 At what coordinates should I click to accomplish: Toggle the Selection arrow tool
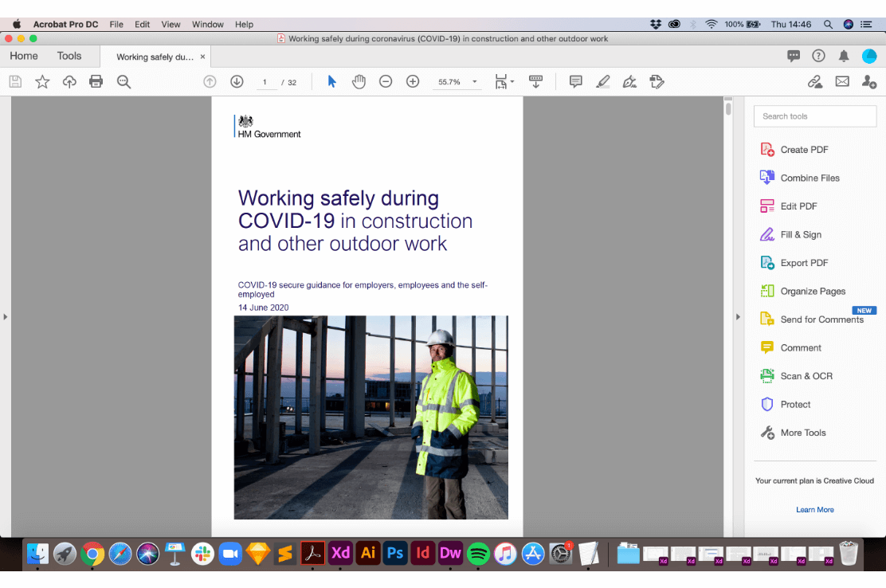[x=332, y=81]
